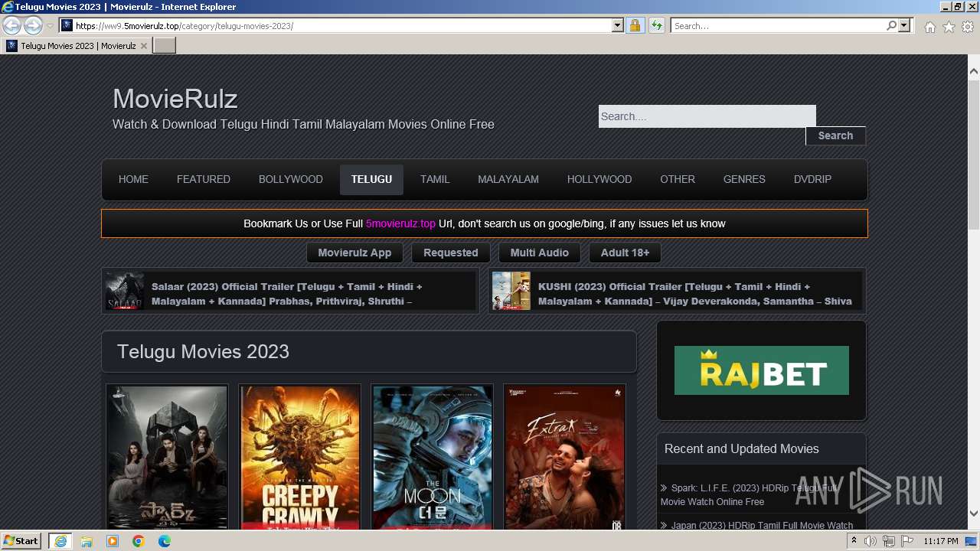Click the Internet Explorer taskbar icon
980x551 pixels.
(60, 541)
